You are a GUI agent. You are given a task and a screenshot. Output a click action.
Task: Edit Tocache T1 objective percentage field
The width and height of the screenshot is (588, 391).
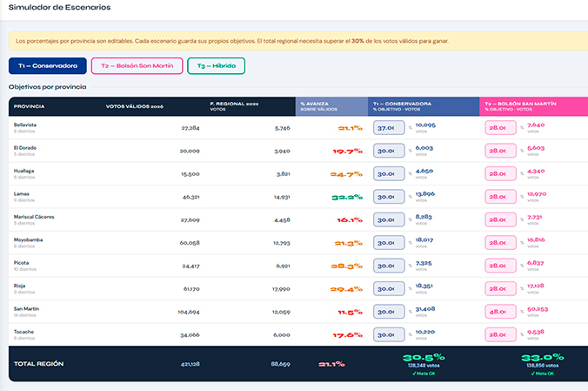(389, 334)
